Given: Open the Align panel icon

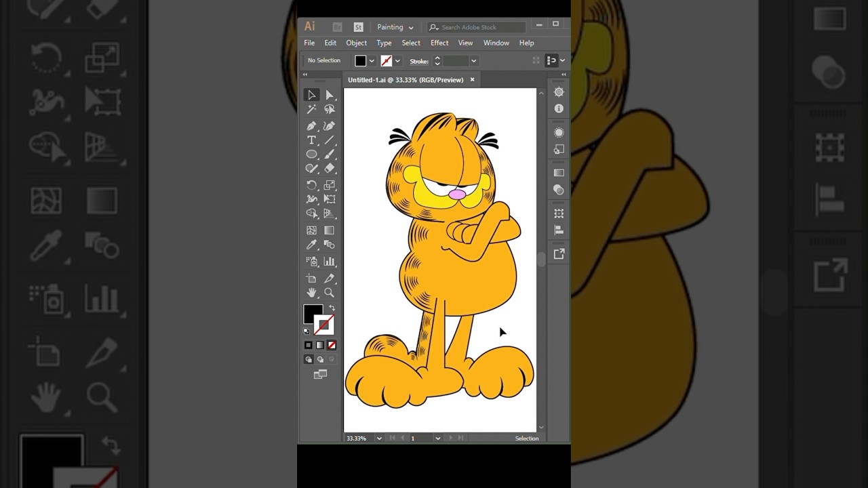Looking at the screenshot, I should (x=559, y=230).
